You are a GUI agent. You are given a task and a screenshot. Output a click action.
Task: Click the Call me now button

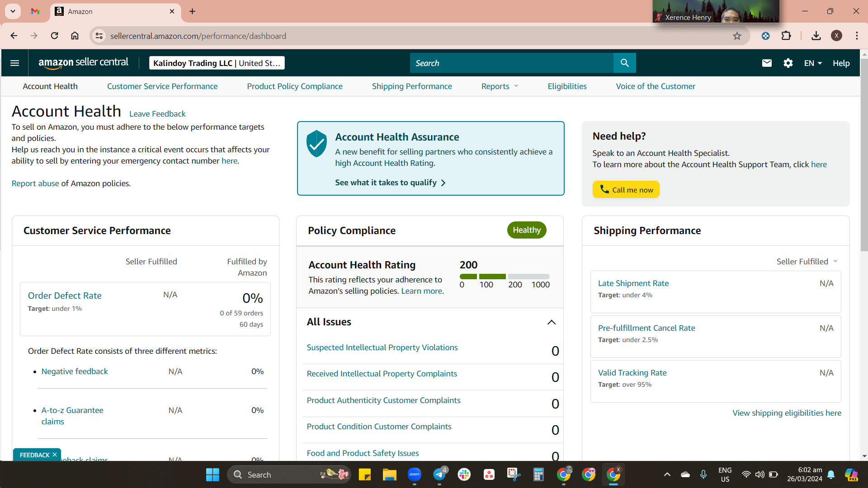coord(626,189)
